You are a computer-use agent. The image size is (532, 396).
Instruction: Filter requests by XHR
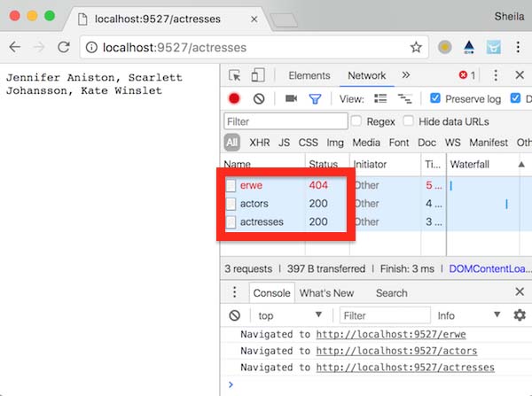[260, 143]
